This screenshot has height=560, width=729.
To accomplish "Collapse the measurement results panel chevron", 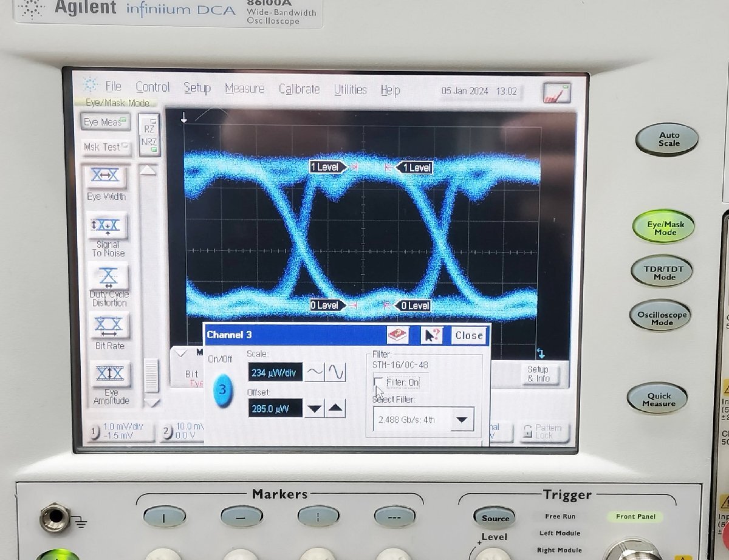I will [180, 352].
